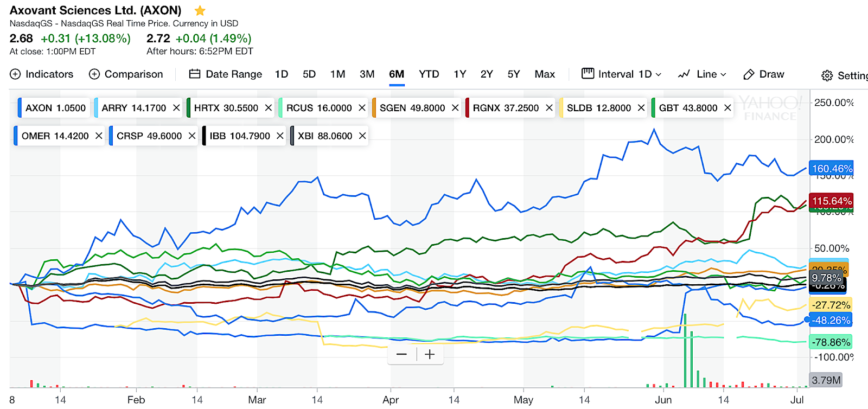Viewport: 868px width, 409px height.
Task: Open the Date Range picker
Action: [x=226, y=74]
